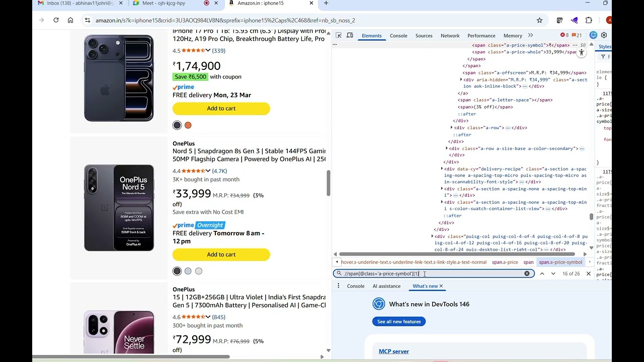Select span.a-price in the breadcrumb

pos(505,262)
